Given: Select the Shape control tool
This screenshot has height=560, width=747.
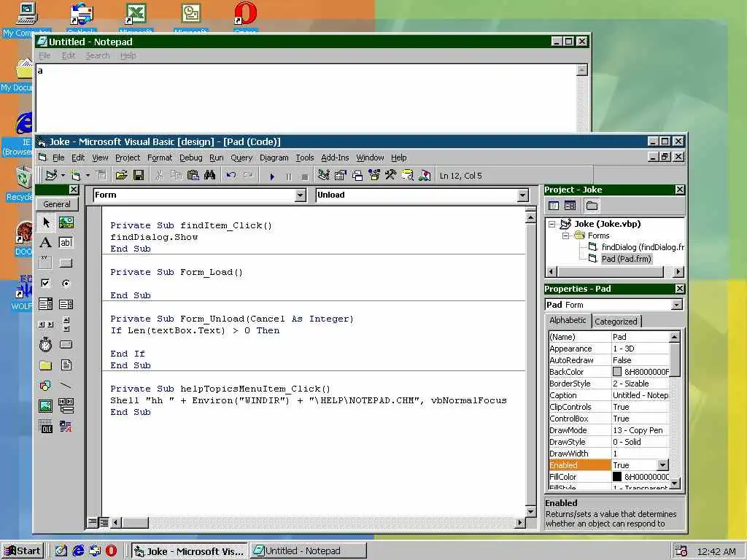Looking at the screenshot, I should coord(46,385).
